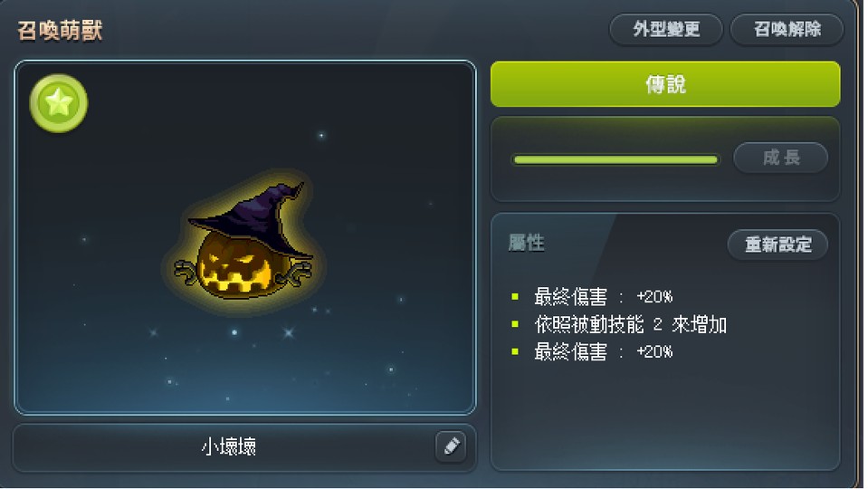Click green bullet beside first 最終傷害 line
The height and width of the screenshot is (489, 868).
(x=515, y=297)
